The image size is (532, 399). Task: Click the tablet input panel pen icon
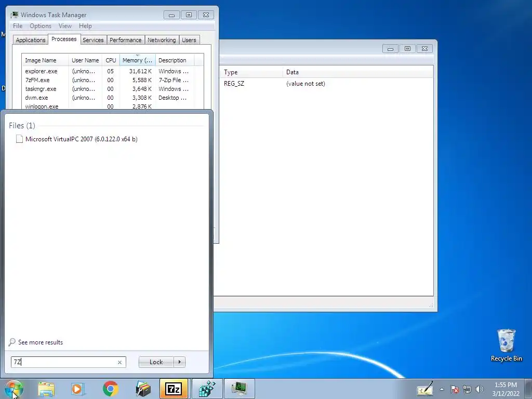coord(425,389)
